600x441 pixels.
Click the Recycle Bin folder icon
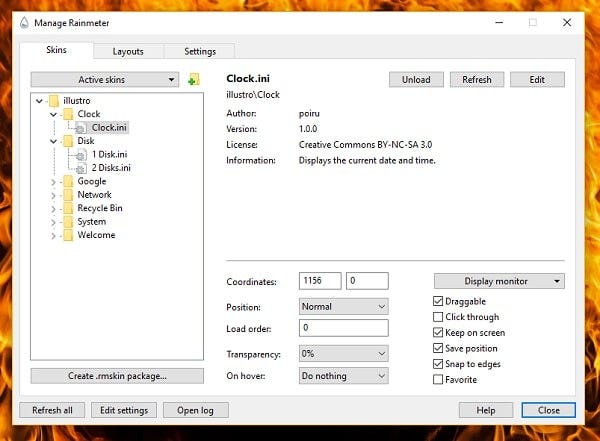[68, 208]
